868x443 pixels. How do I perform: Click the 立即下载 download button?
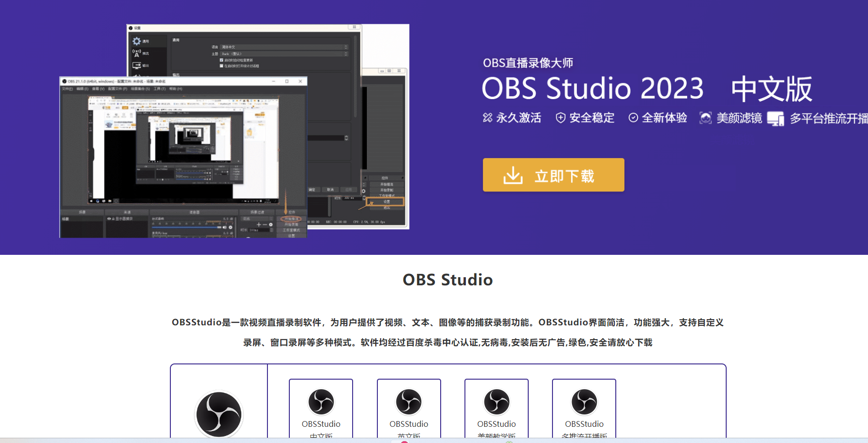pos(553,175)
